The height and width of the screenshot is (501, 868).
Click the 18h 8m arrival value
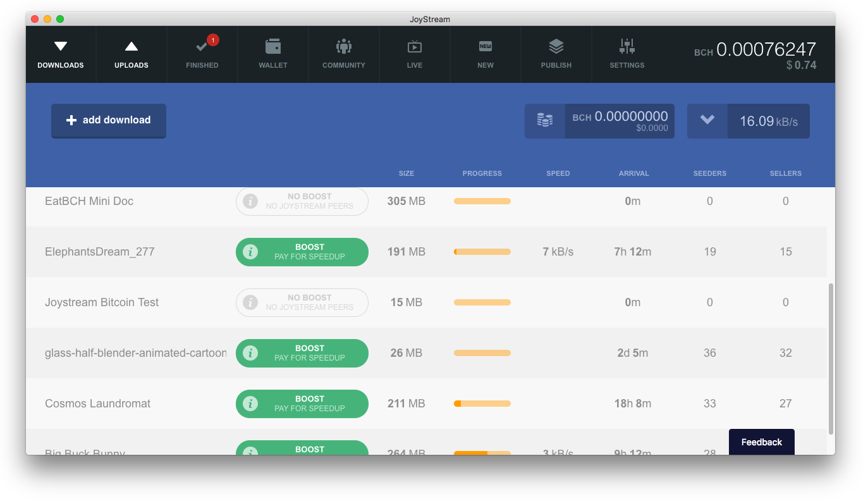[x=633, y=404]
